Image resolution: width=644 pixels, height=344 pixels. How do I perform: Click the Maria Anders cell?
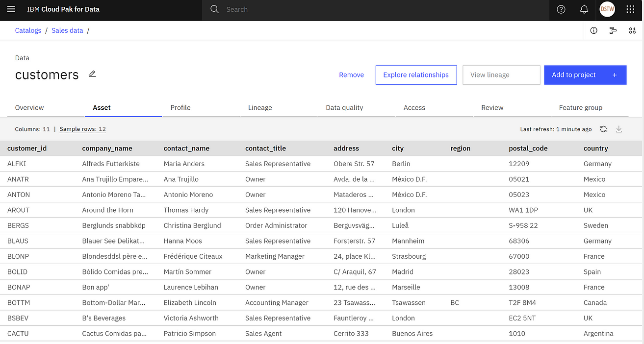click(184, 164)
